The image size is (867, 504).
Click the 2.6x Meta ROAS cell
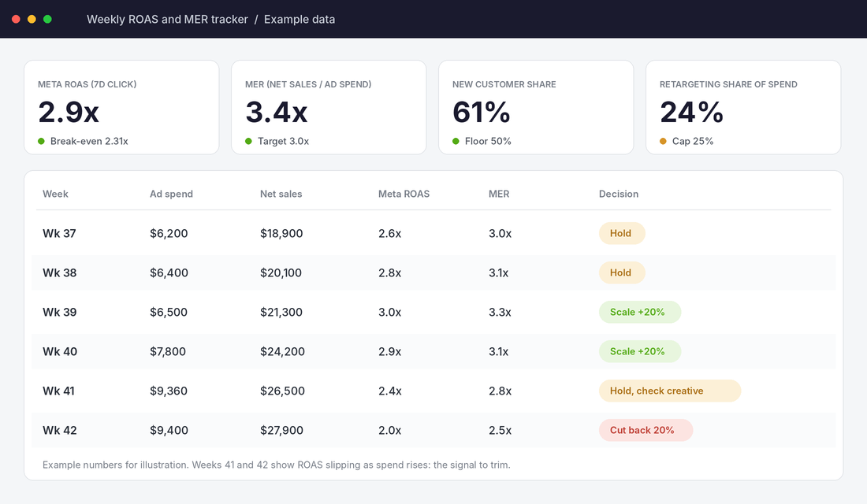390,233
